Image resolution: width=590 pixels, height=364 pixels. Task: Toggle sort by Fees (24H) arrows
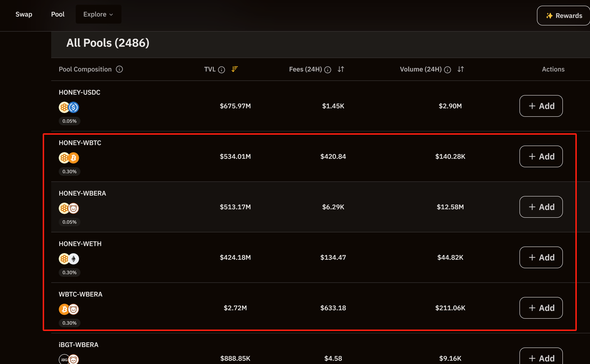tap(341, 69)
